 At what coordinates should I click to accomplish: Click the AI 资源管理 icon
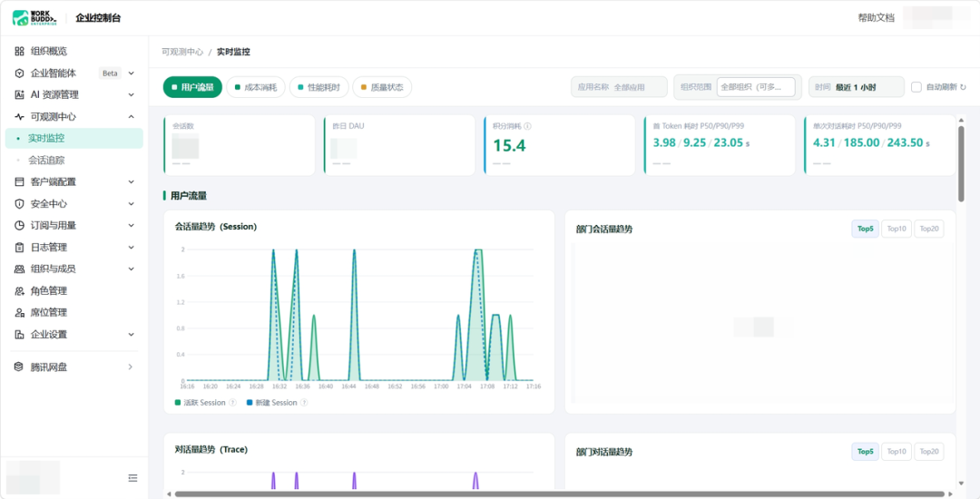[19, 95]
